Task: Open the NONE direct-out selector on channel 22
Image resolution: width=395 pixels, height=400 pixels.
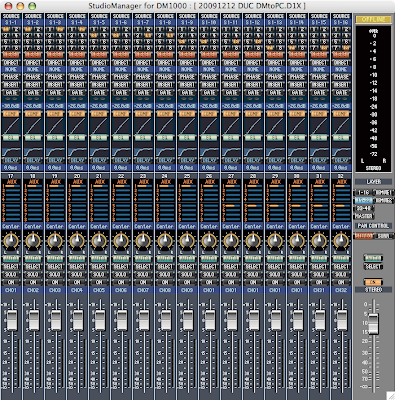Action: pos(121,69)
